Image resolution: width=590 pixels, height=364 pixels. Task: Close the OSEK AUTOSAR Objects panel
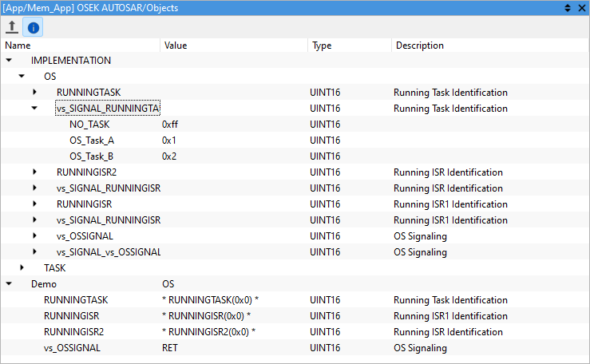(582, 8)
